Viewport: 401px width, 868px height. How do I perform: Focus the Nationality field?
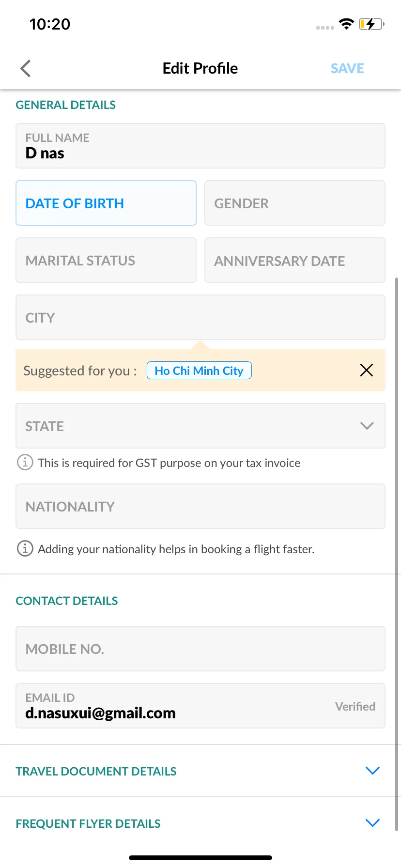click(x=200, y=506)
